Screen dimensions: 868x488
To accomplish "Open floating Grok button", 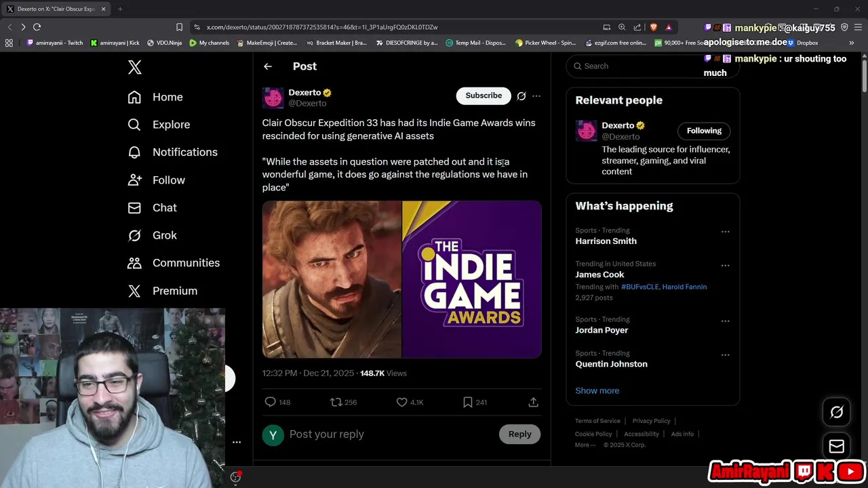I will click(836, 412).
